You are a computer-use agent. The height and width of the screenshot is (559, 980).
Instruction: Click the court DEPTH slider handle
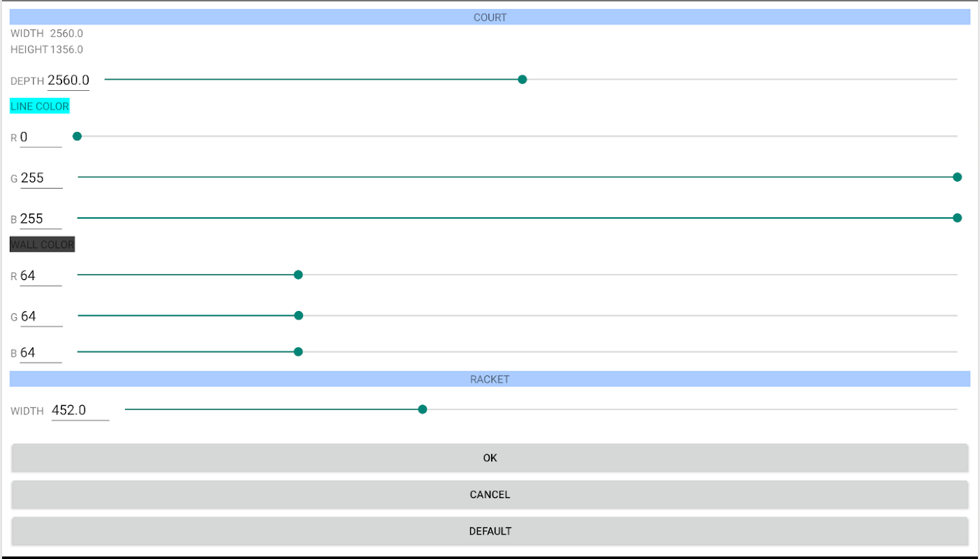(522, 80)
